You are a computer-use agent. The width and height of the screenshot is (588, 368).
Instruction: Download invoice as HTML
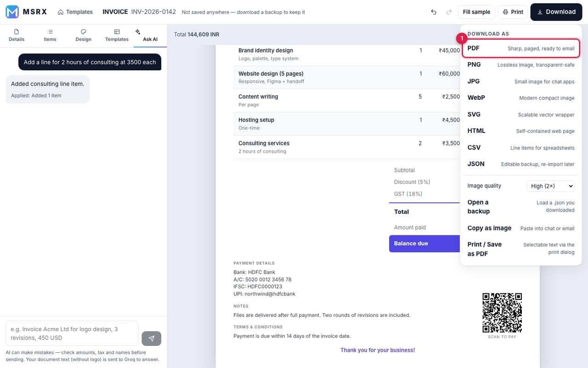pyautogui.click(x=521, y=131)
